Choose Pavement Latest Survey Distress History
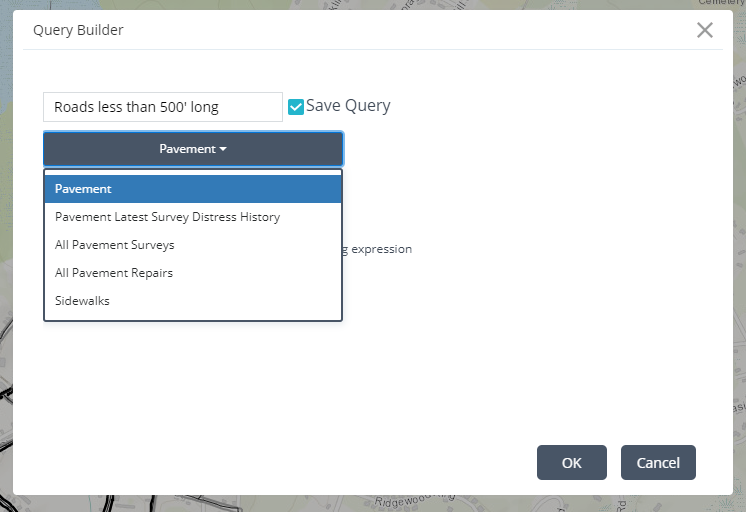The image size is (746, 512). [167, 217]
